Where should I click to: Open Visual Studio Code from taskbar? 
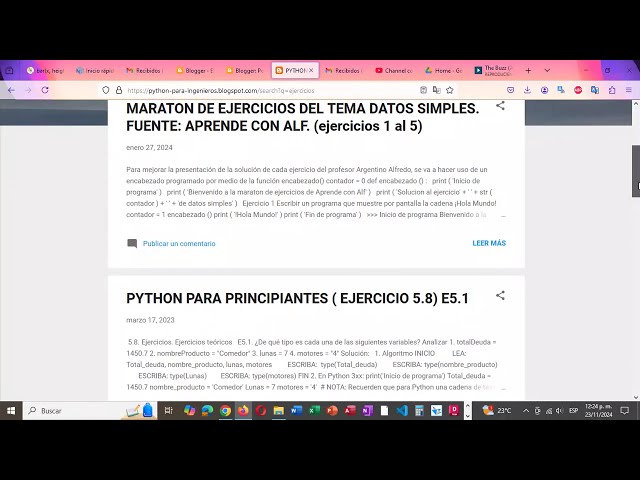coord(402,411)
